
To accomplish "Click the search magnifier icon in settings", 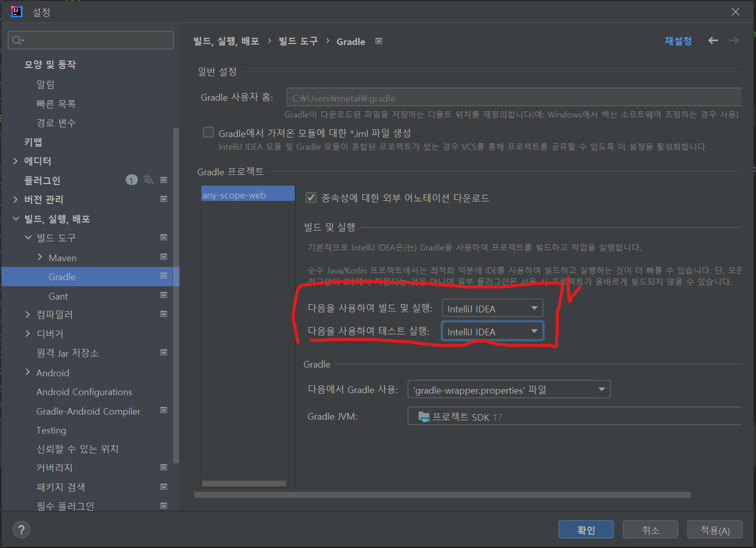I will (18, 40).
